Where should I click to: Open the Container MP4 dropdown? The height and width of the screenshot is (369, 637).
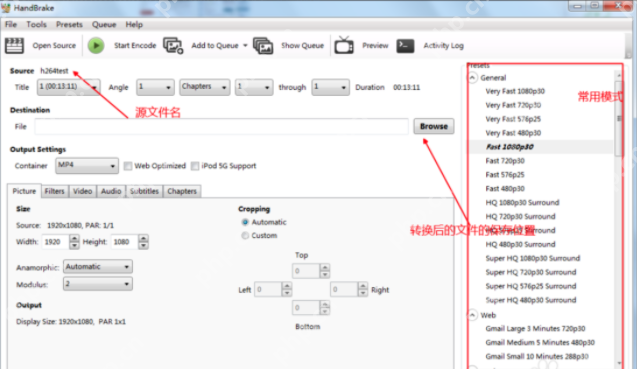[87, 165]
